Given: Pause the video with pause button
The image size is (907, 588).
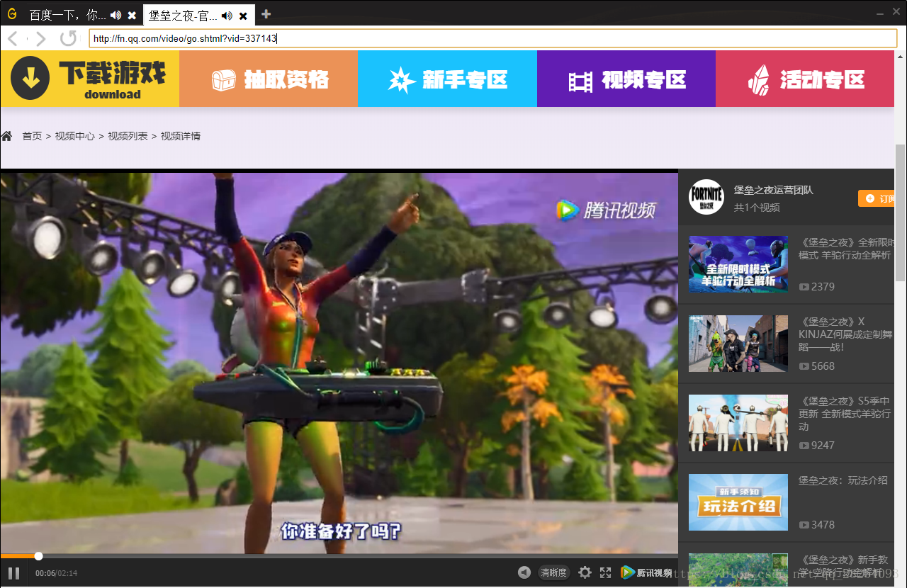Looking at the screenshot, I should (13, 572).
